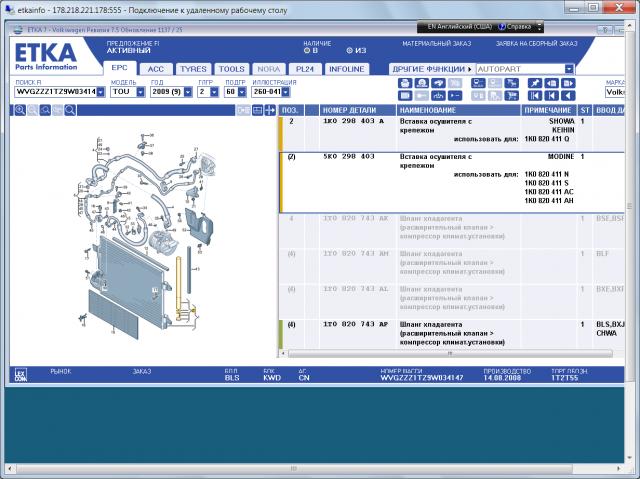
Task: Click the remote desktop icon in the title bar
Action: [9, 9]
